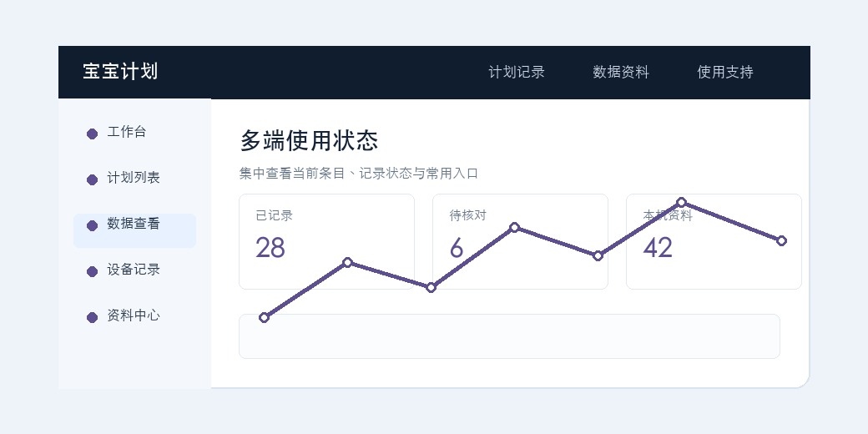Click the last point of the line chart
Screen dimensions: 868x434
[782, 241]
